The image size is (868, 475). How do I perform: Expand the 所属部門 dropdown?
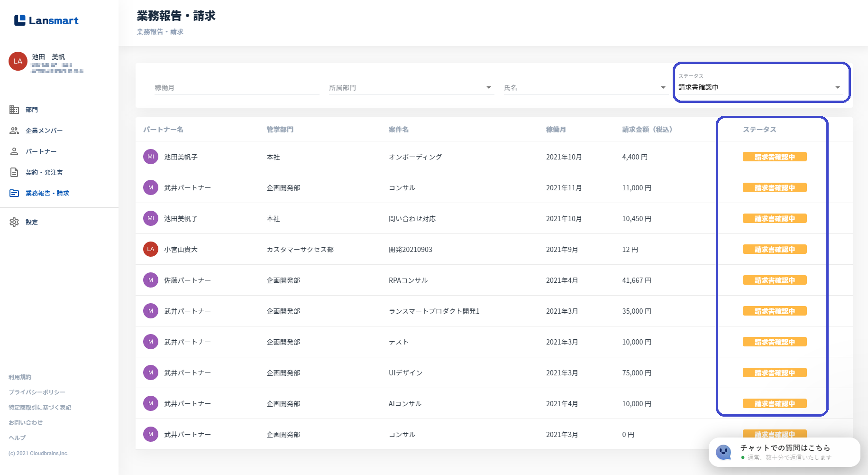point(489,88)
